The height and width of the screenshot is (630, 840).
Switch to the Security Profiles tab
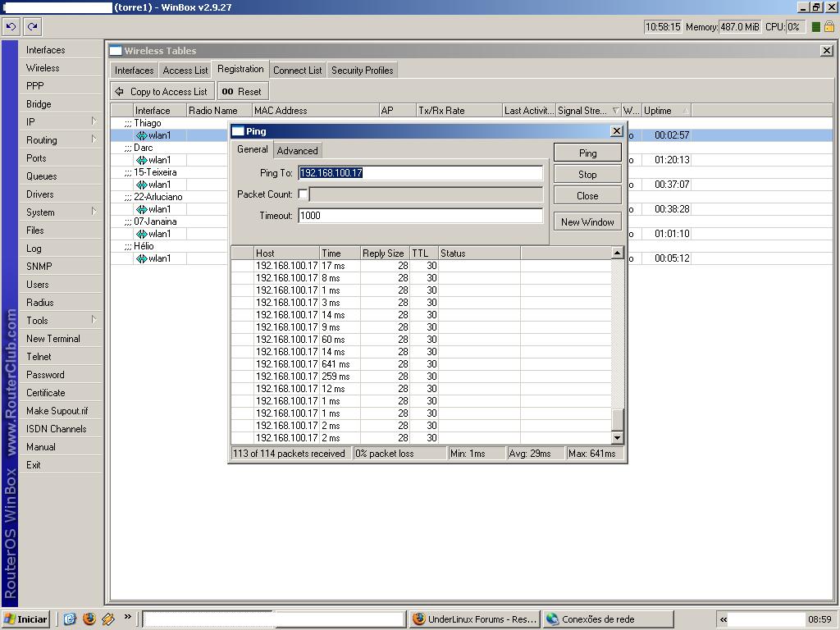[362, 71]
